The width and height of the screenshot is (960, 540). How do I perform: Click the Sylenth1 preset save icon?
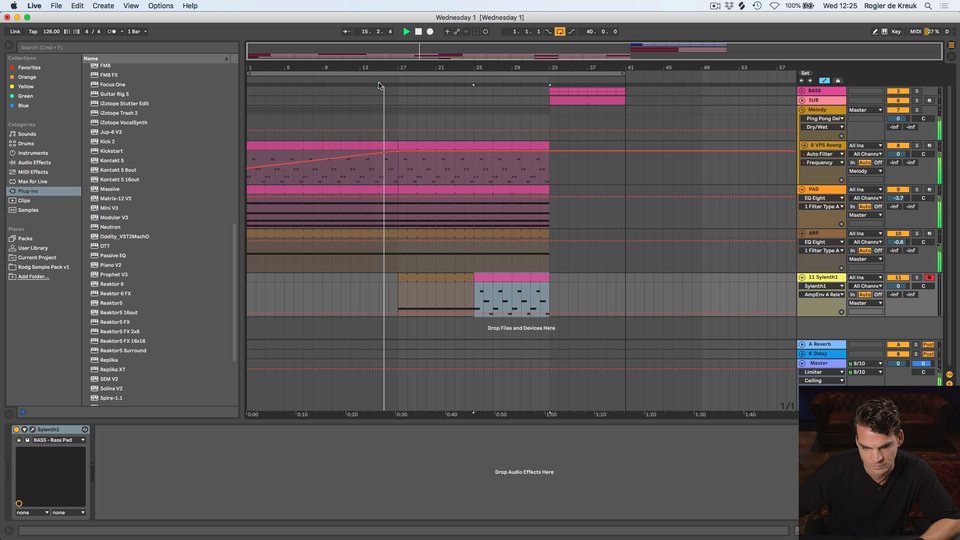click(27, 440)
